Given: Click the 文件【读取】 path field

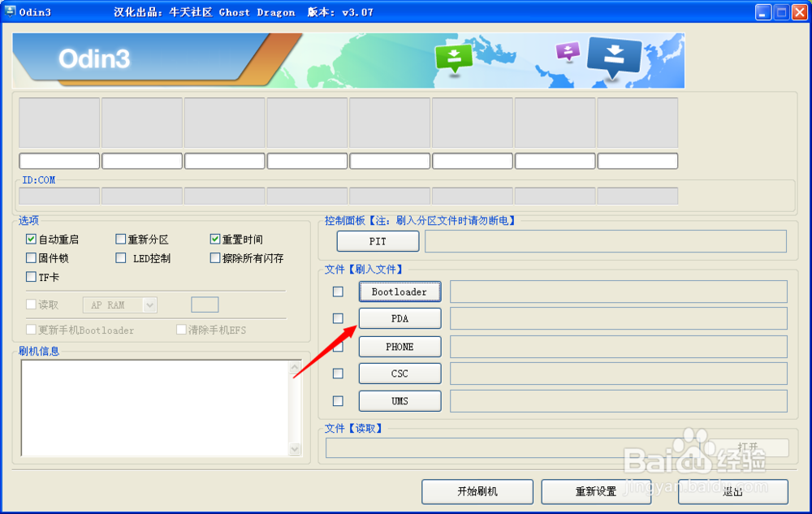Looking at the screenshot, I should coord(512,447).
